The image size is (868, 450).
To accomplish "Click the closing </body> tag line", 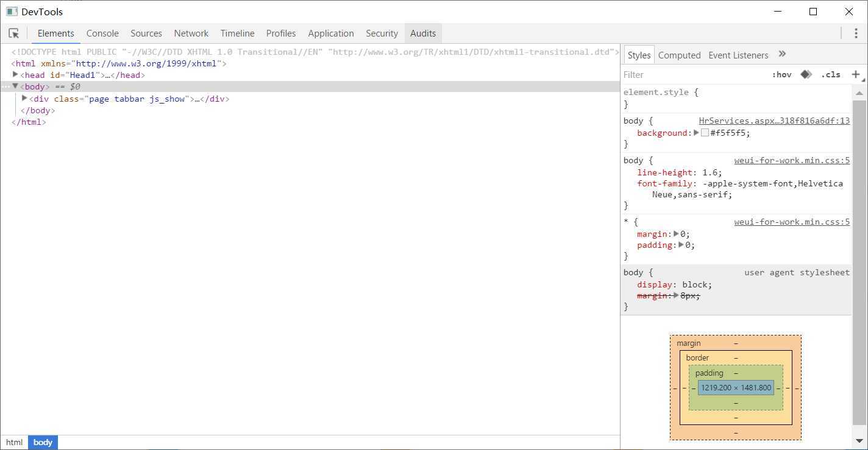I will [x=38, y=110].
